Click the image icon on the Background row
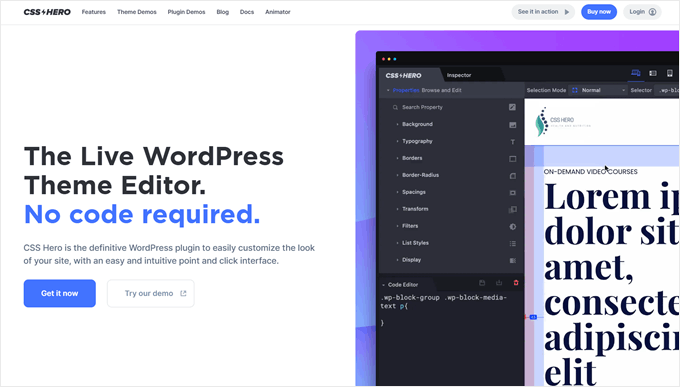 [x=513, y=125]
